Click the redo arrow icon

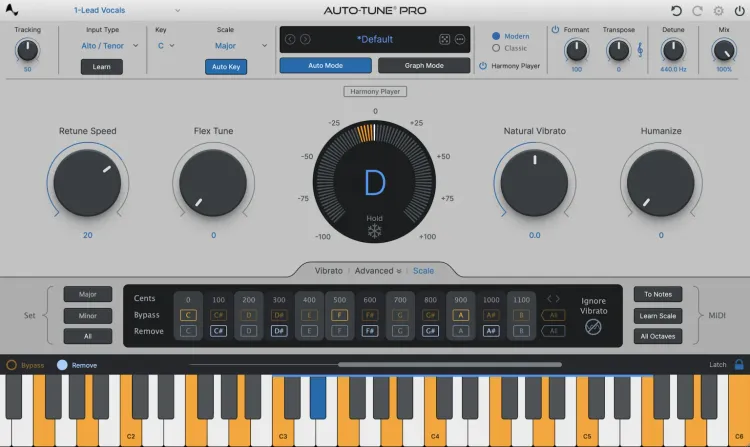point(697,11)
